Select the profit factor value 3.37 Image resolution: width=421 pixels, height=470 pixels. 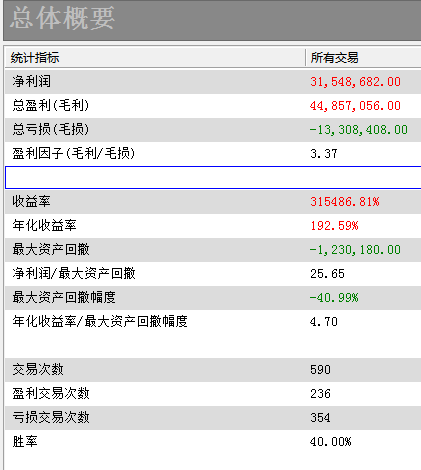(x=324, y=154)
